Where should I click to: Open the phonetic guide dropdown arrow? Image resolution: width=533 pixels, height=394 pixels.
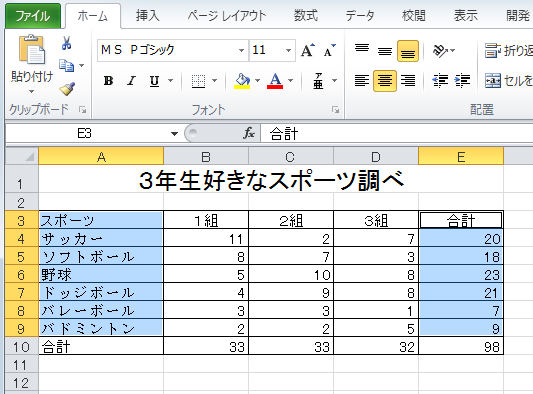tap(334, 81)
